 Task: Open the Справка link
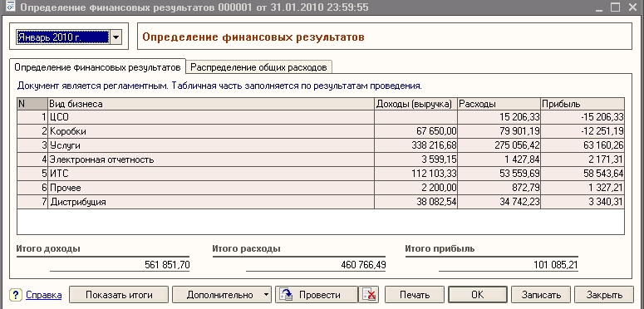[x=43, y=295]
